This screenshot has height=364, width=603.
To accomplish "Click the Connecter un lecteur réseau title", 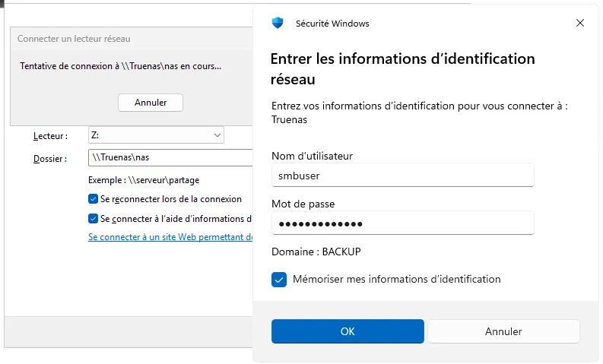I will [74, 39].
